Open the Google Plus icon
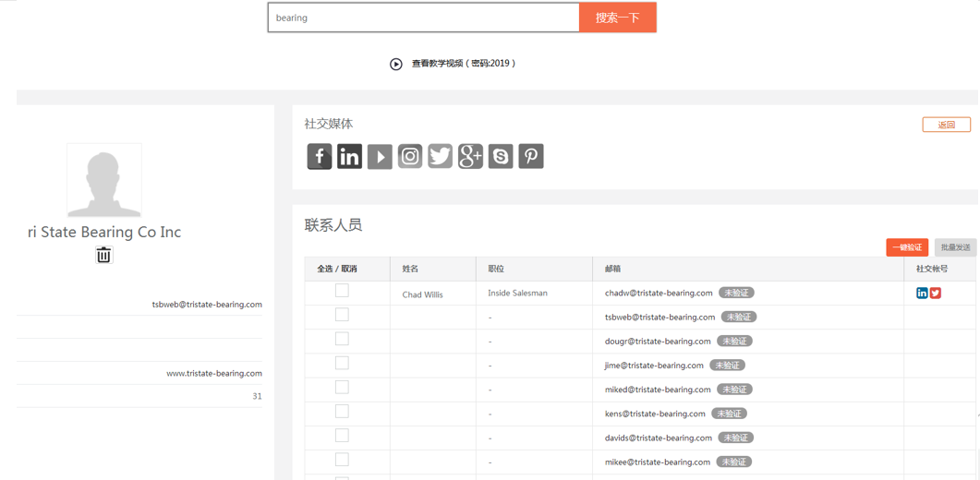Screen dimensions: 980x480 point(470,156)
